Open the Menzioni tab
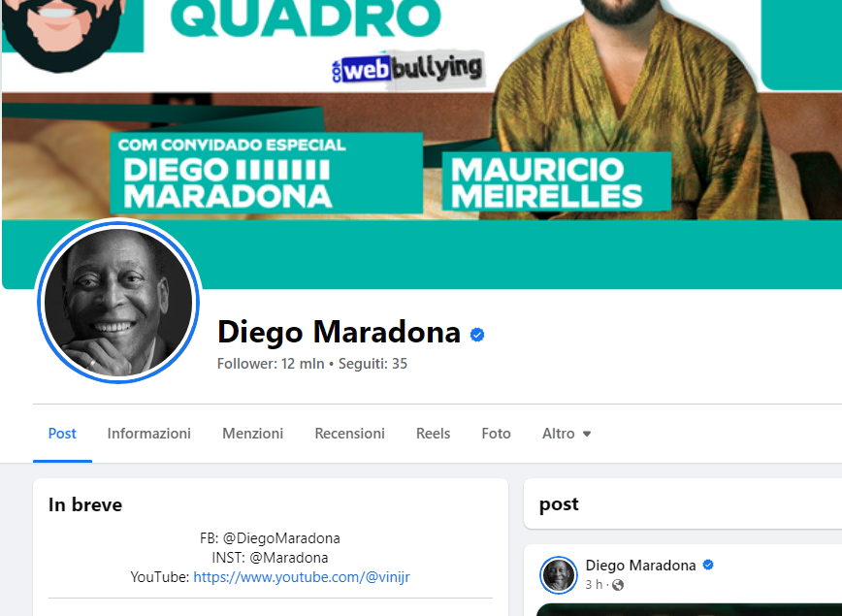842x616 pixels. coord(252,434)
